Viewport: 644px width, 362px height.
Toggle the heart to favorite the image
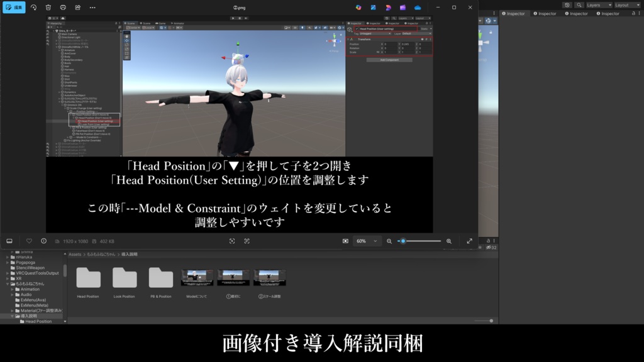pyautogui.click(x=28, y=241)
